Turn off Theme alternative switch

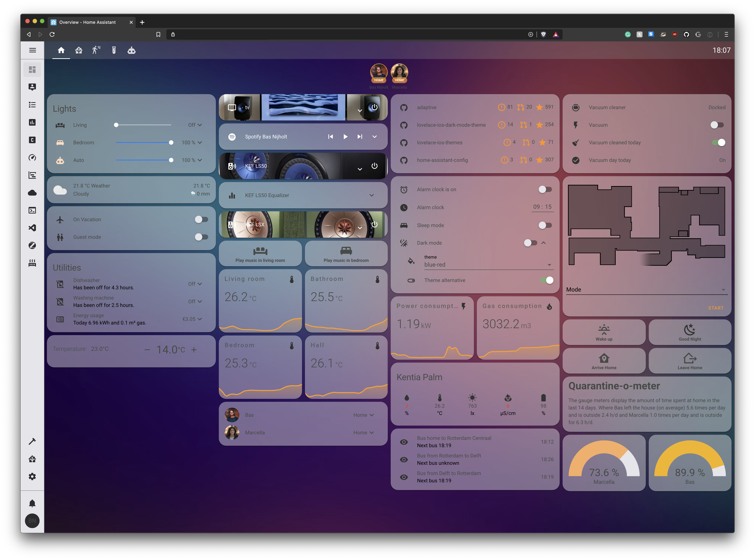coord(547,280)
